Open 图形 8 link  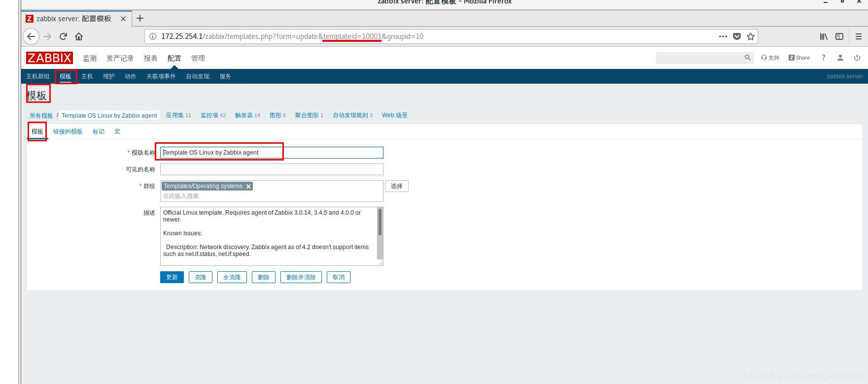click(278, 115)
